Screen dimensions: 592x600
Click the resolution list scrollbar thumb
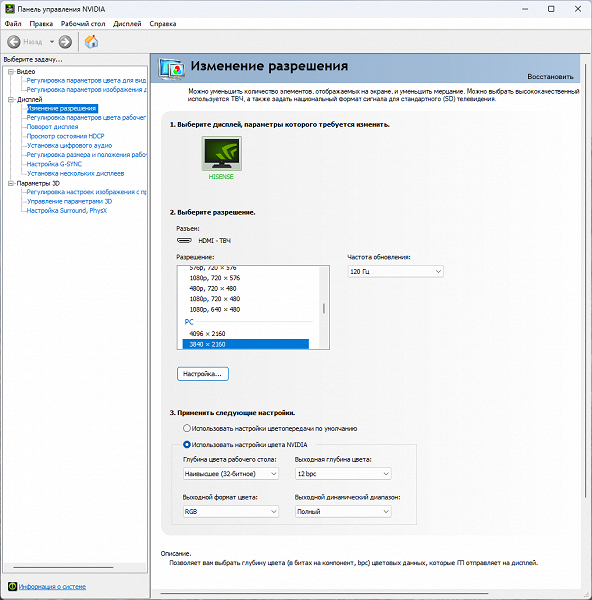(x=324, y=308)
